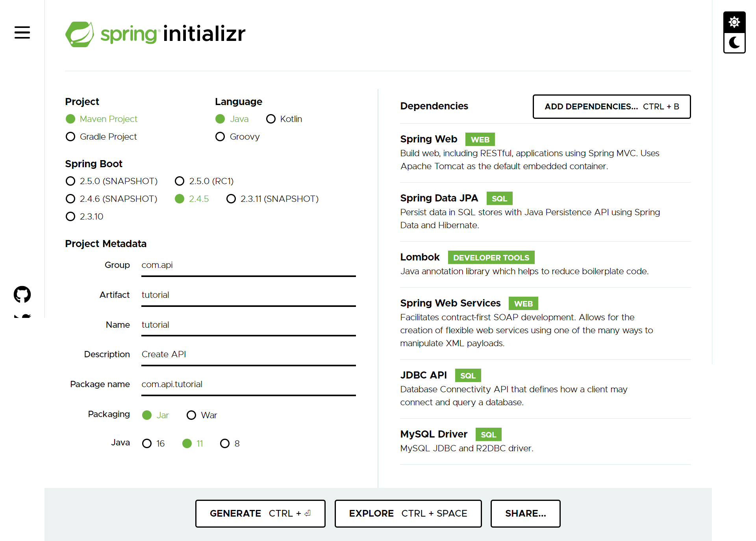Click the GENERATE button
This screenshot has width=756, height=541.
click(260, 513)
